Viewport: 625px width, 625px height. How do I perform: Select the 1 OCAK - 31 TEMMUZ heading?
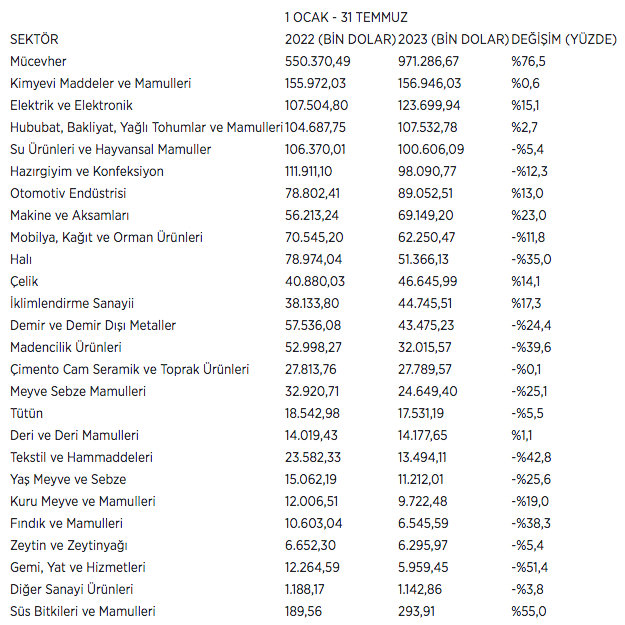[x=346, y=17]
